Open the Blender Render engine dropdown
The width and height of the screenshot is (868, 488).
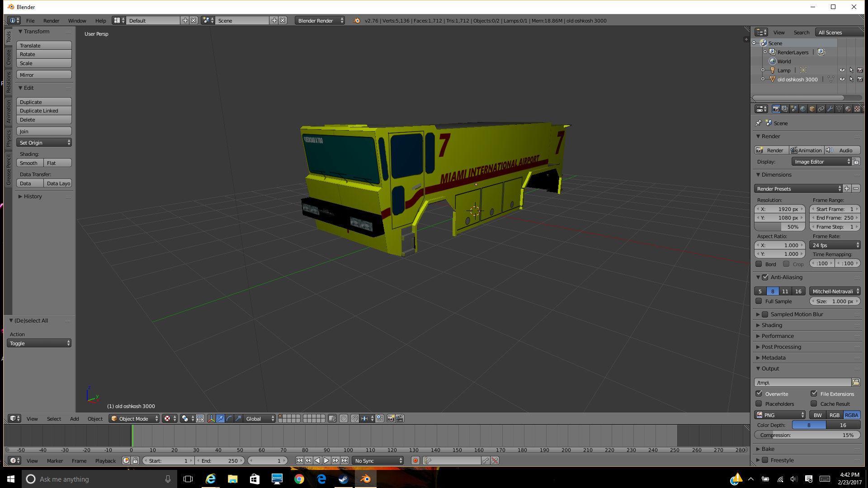(x=320, y=20)
